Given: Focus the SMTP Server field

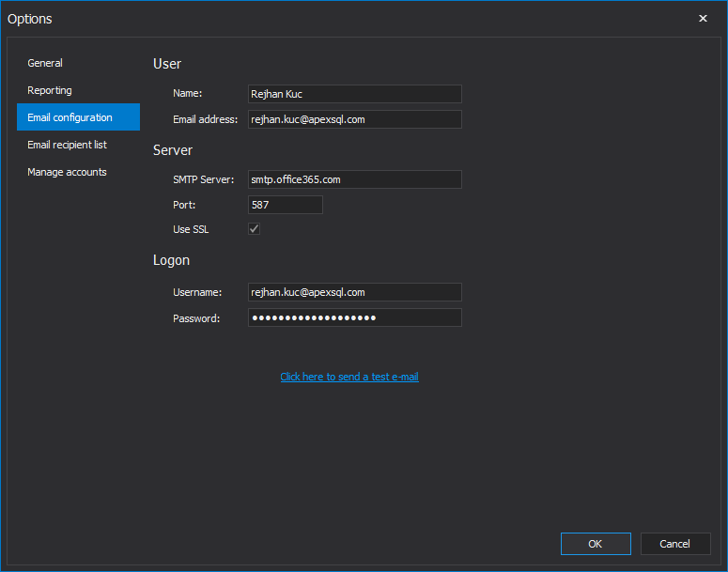Looking at the screenshot, I should [x=355, y=179].
